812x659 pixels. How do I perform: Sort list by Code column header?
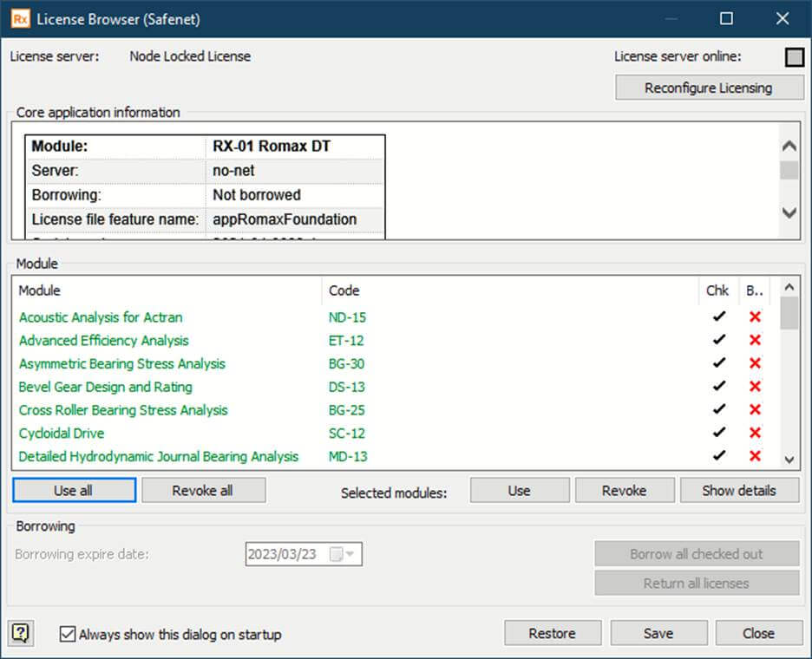coord(344,290)
